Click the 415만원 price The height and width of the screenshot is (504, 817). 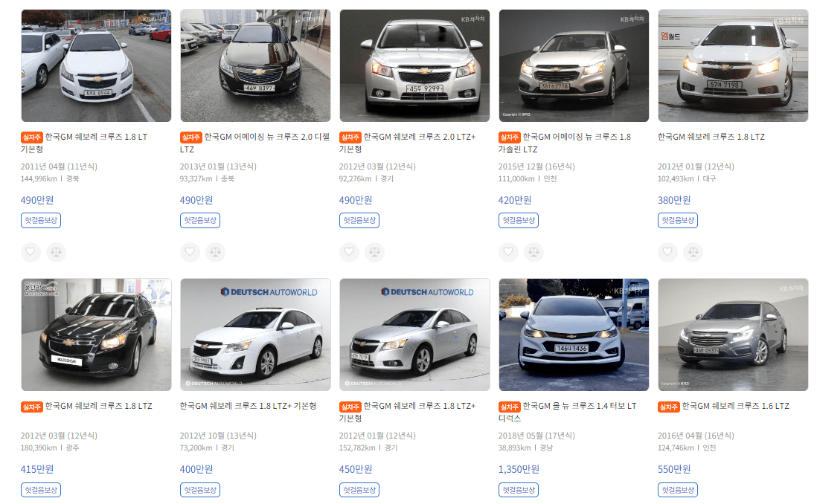click(x=37, y=469)
